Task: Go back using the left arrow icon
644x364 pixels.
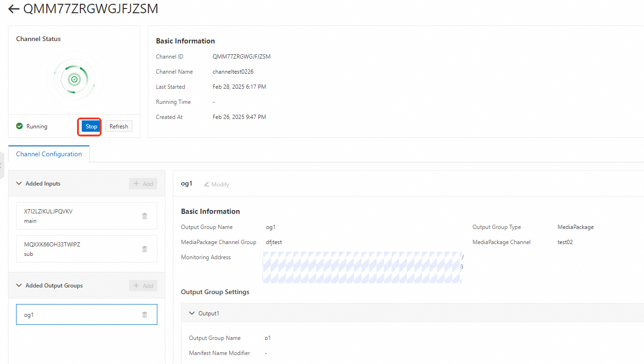Action: [14, 9]
